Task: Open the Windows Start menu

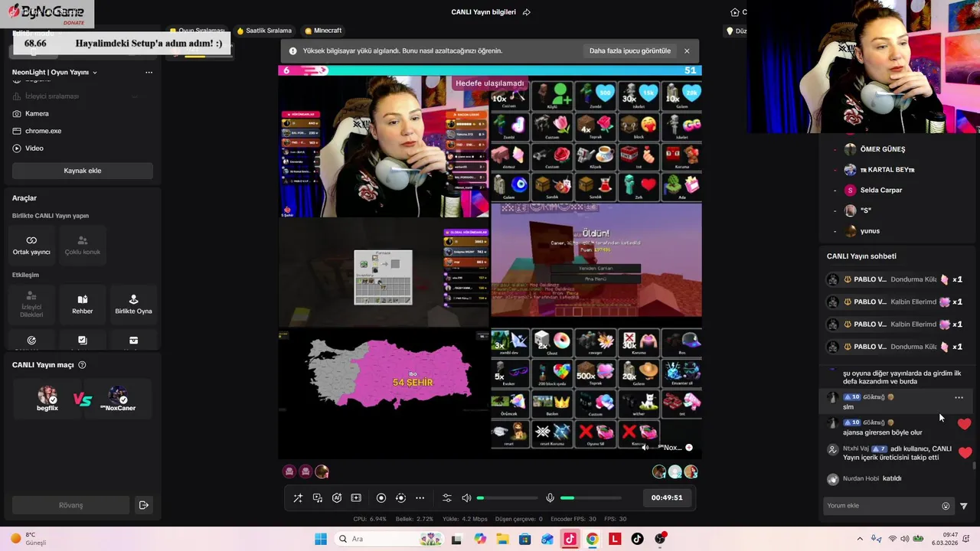Action: (x=321, y=539)
